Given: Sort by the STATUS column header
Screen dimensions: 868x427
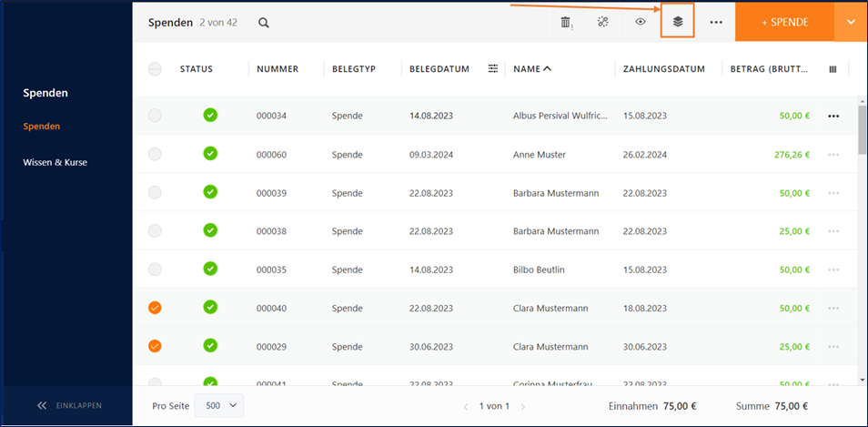Looking at the screenshot, I should tap(196, 69).
